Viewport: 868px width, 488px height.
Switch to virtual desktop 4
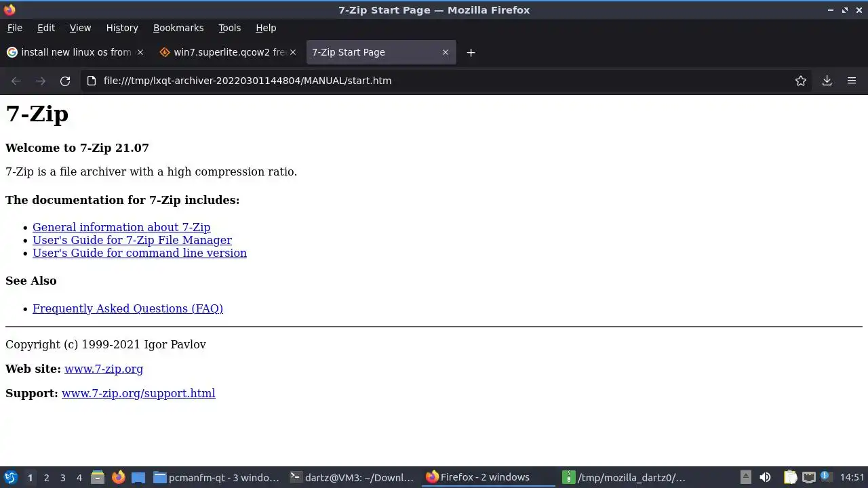click(x=79, y=477)
